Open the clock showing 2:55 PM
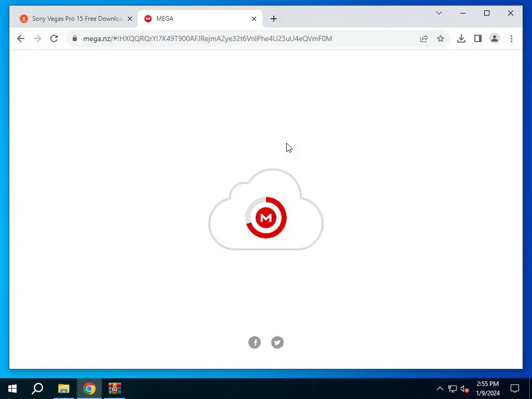This screenshot has height=399, width=532. coord(487,389)
